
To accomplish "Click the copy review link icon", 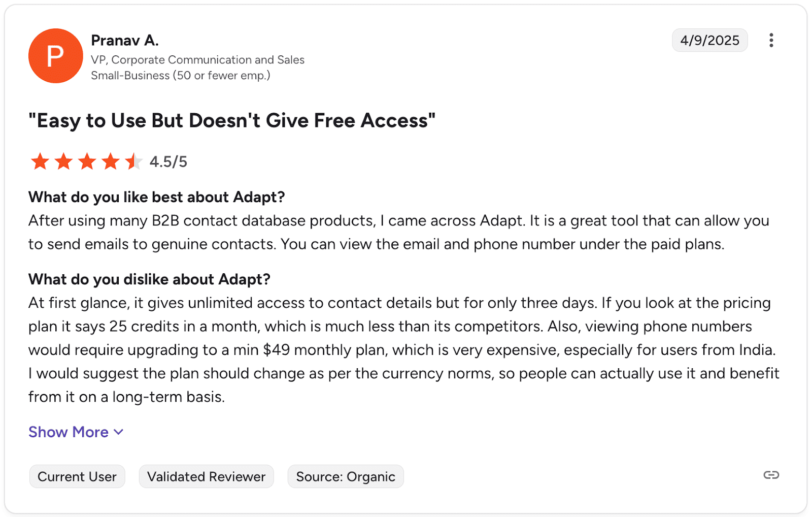I will pos(771,475).
